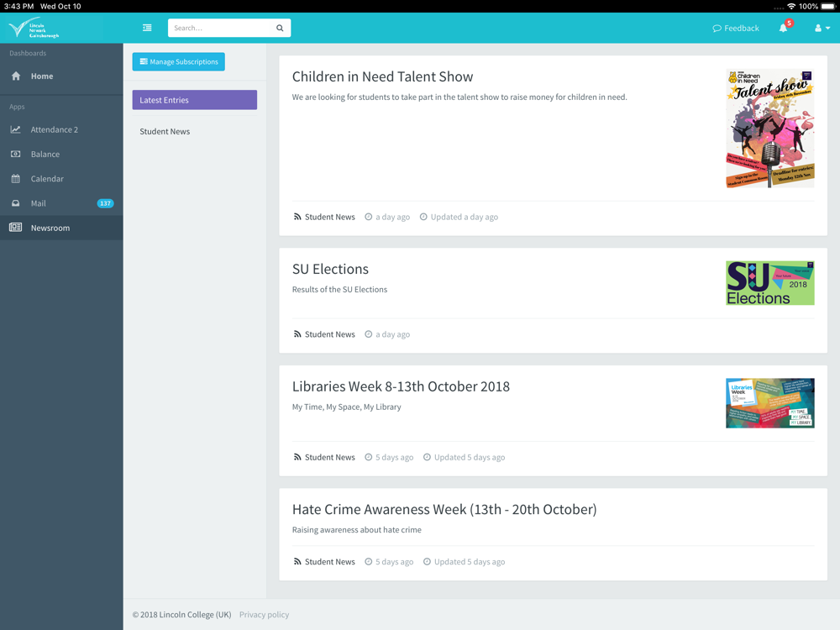Click RSS icon under SU Elections
Image resolution: width=840 pixels, height=630 pixels.
297,334
